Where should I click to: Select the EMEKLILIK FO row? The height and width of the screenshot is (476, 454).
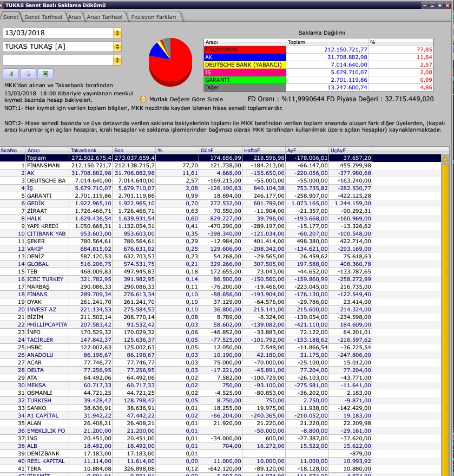(x=220, y=431)
